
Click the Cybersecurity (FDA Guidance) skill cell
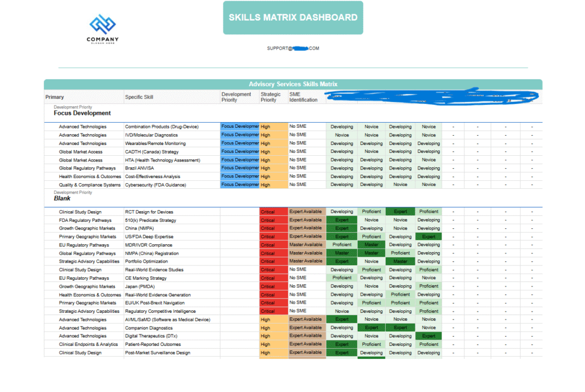click(x=155, y=185)
